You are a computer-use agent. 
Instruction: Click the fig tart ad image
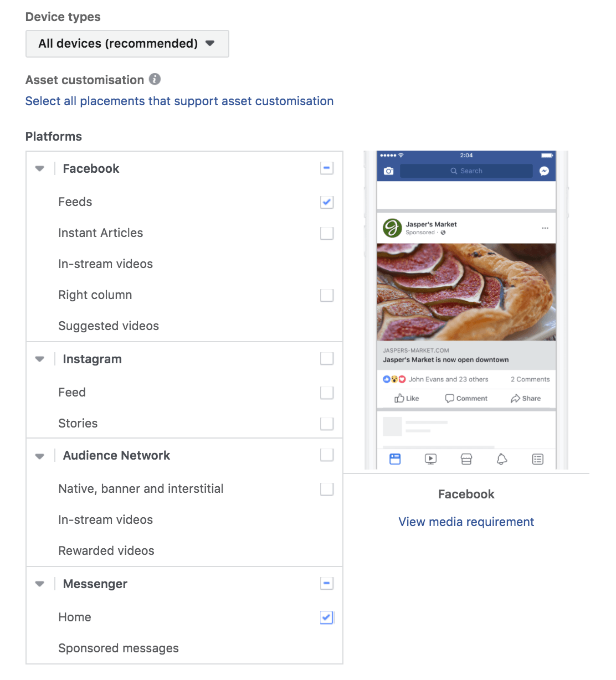(466, 292)
